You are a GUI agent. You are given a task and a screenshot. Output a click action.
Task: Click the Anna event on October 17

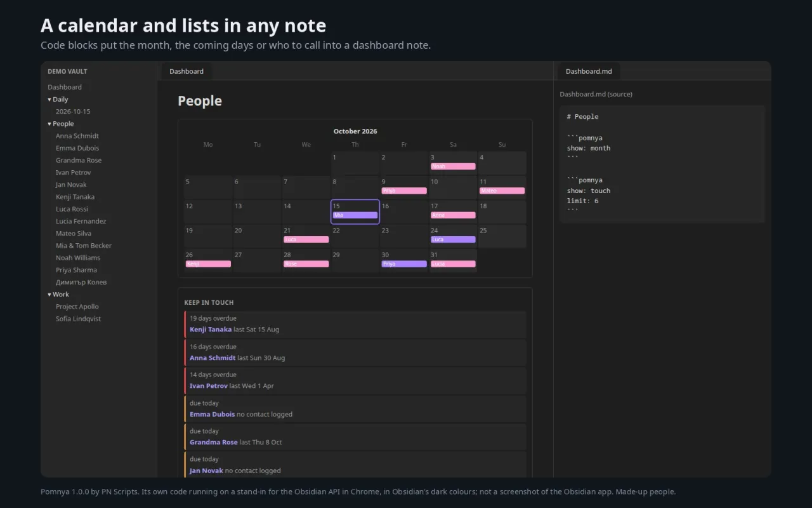pyautogui.click(x=453, y=215)
